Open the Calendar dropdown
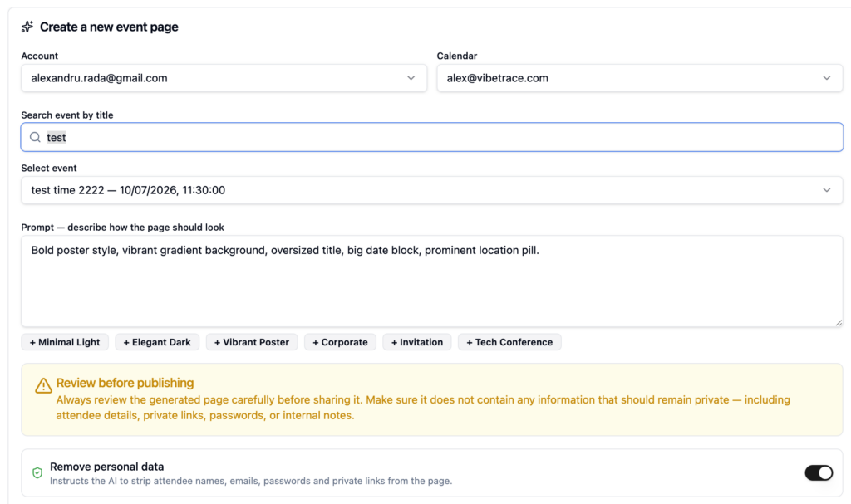The height and width of the screenshot is (504, 851). 640,78
